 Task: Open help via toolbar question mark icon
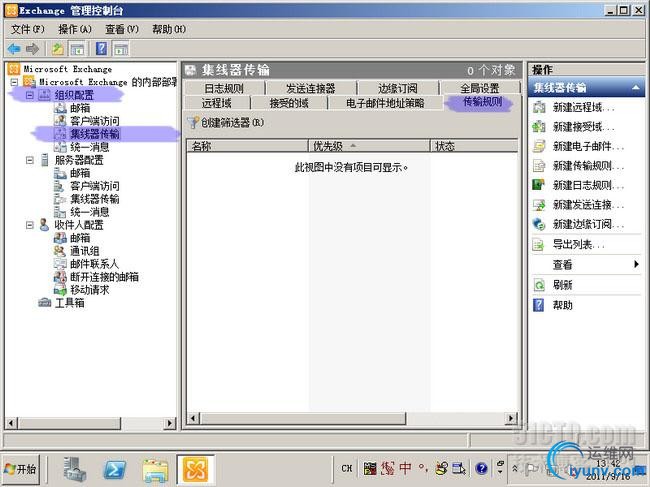click(101, 49)
